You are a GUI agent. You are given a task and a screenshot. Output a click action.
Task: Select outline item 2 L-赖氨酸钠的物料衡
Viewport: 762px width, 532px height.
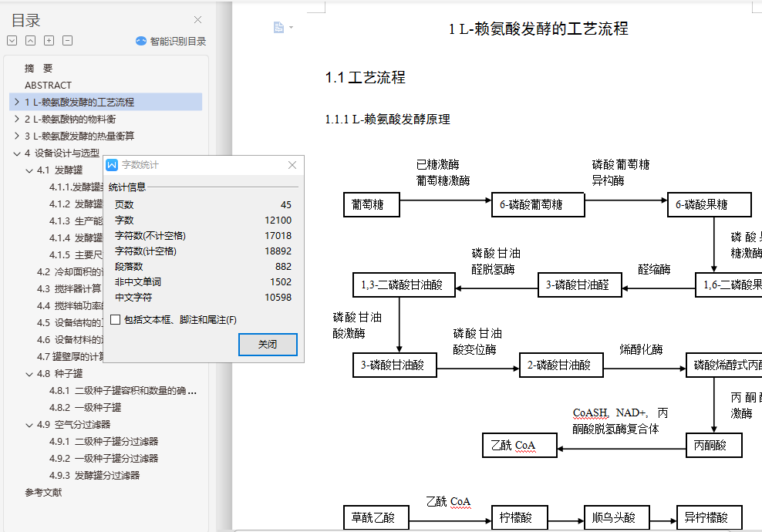(x=70, y=119)
